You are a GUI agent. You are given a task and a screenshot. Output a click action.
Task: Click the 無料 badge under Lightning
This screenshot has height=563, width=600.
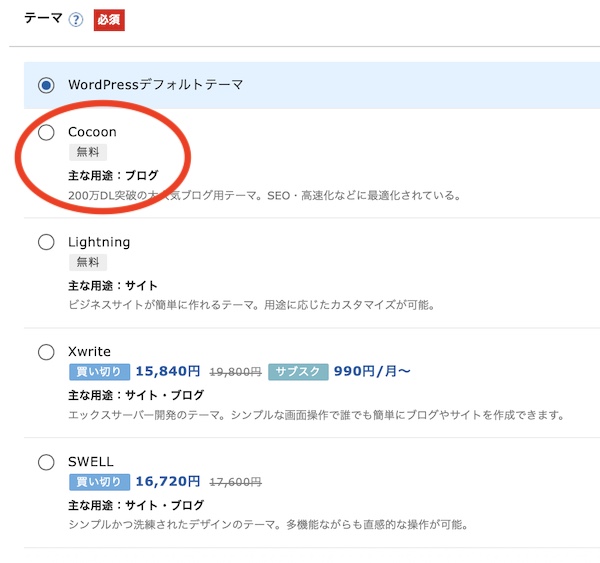pos(88,262)
